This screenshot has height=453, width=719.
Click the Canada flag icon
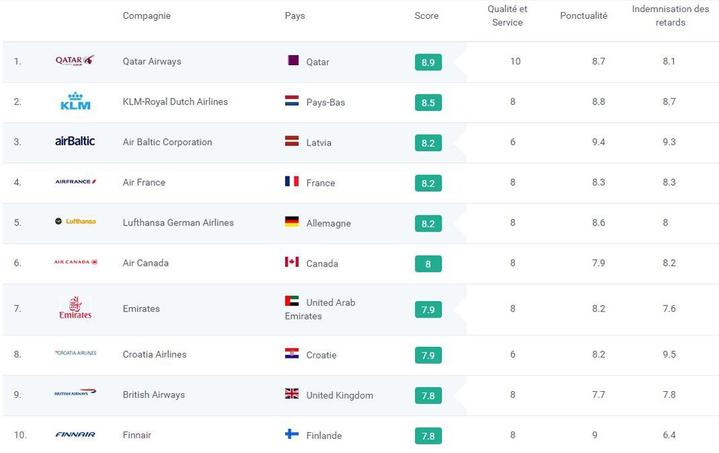point(292,262)
